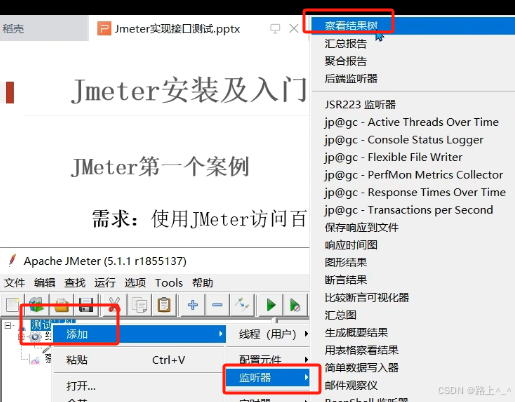Click the slide title Jmeter安装及入门
The width and height of the screenshot is (515, 402).
(189, 91)
